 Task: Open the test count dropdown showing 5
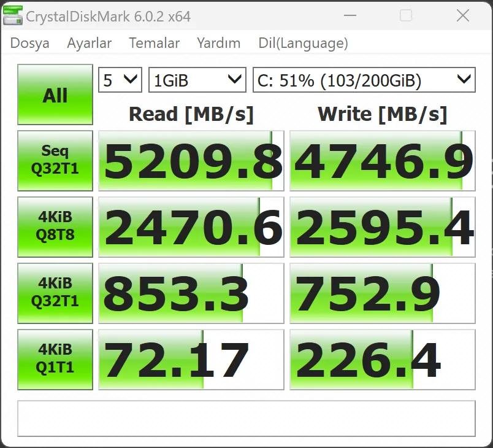(120, 80)
